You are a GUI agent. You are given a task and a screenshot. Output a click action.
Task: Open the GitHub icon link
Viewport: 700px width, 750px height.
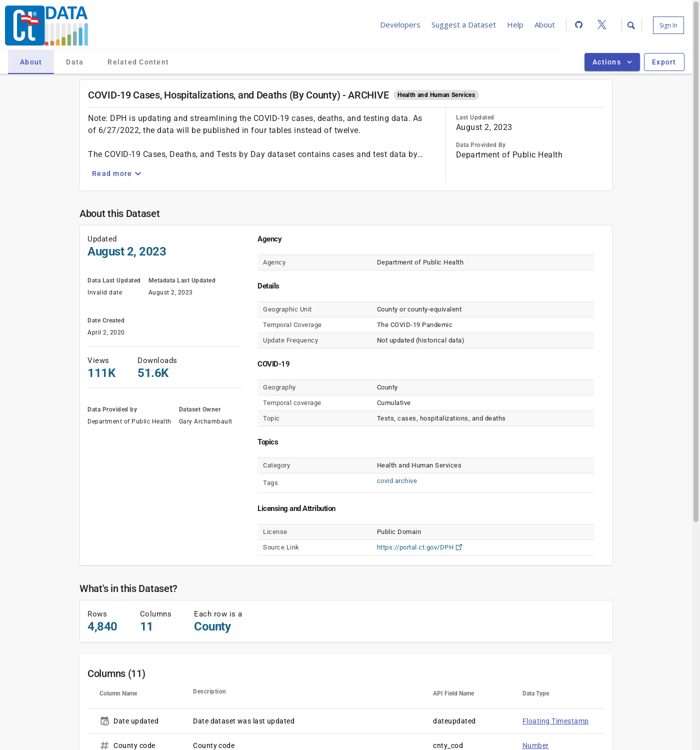pos(578,25)
